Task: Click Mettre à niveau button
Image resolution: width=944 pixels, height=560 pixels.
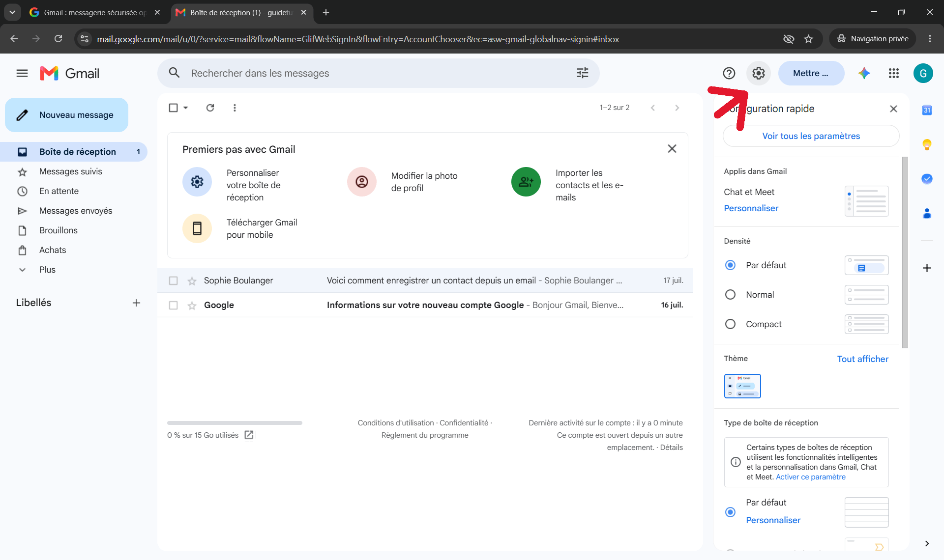Action: coord(811,73)
